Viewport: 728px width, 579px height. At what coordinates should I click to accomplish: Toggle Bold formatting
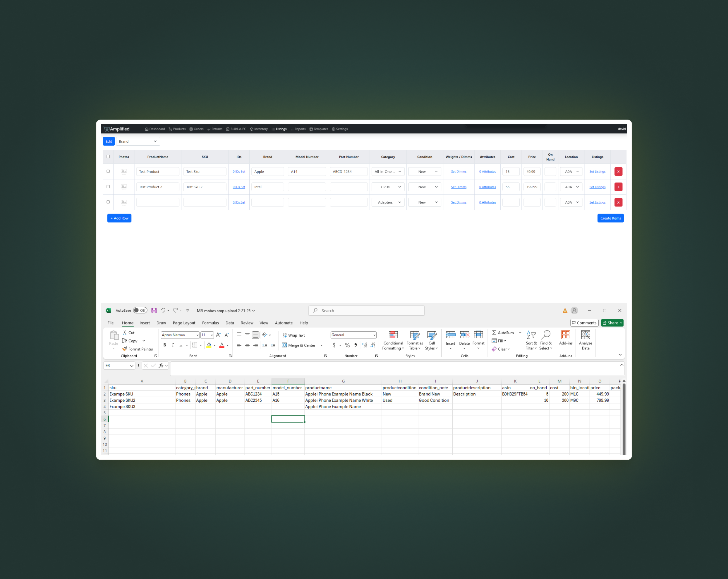(x=164, y=345)
